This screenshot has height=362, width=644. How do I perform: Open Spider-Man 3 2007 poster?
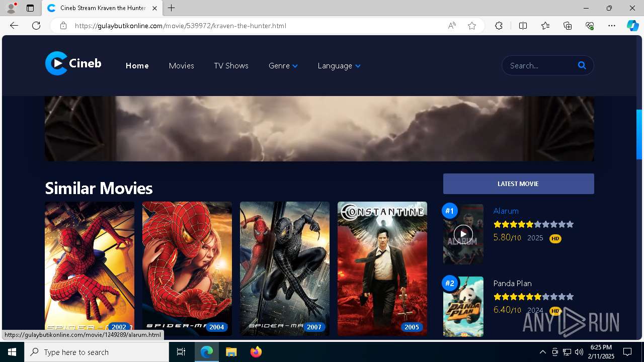tap(285, 268)
